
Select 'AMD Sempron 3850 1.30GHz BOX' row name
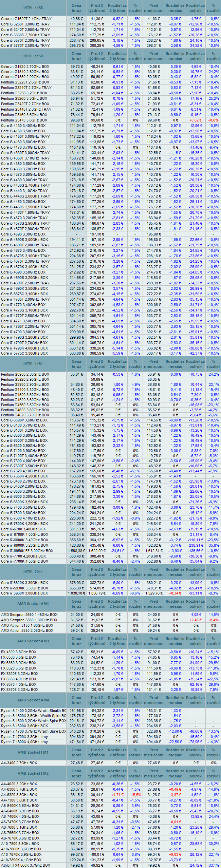point(29,620)
